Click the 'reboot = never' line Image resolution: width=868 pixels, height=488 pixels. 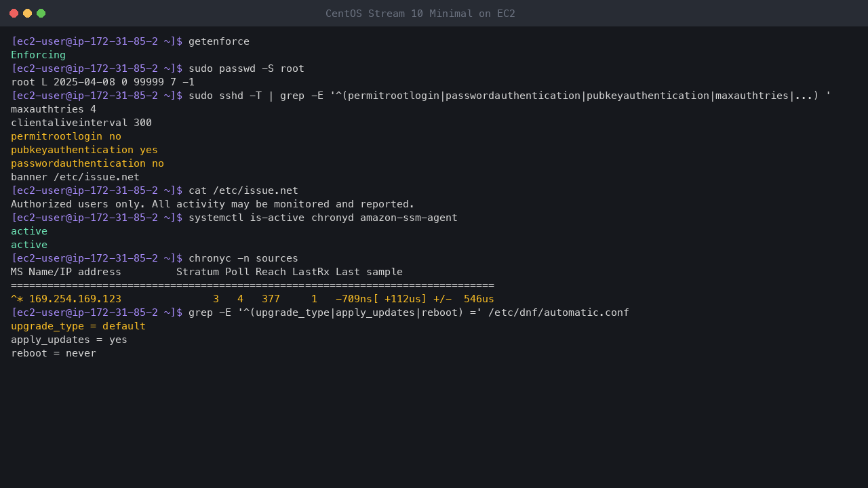[x=54, y=353]
